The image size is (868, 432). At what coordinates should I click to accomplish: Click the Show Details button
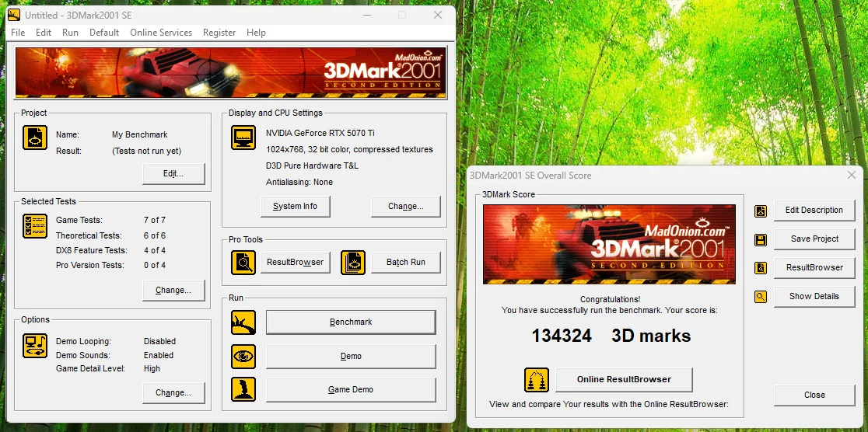pos(814,297)
